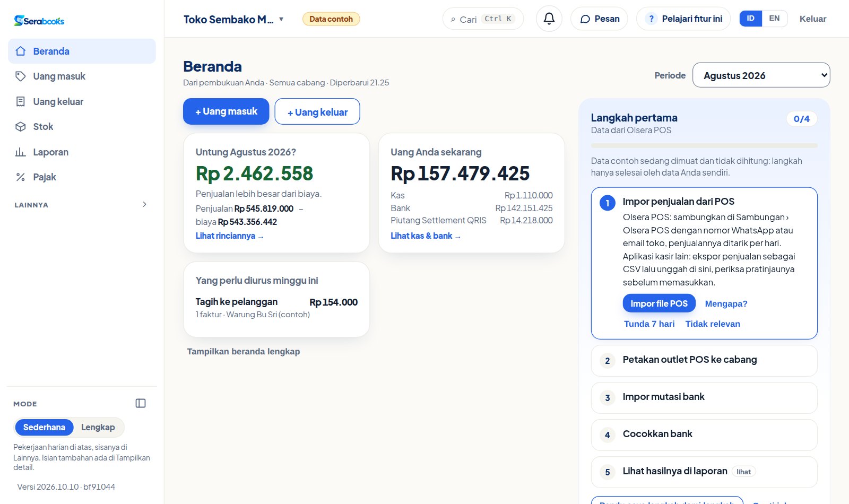Image resolution: width=849 pixels, height=504 pixels.
Task: Open Laporan in the sidebar
Action: [82, 152]
